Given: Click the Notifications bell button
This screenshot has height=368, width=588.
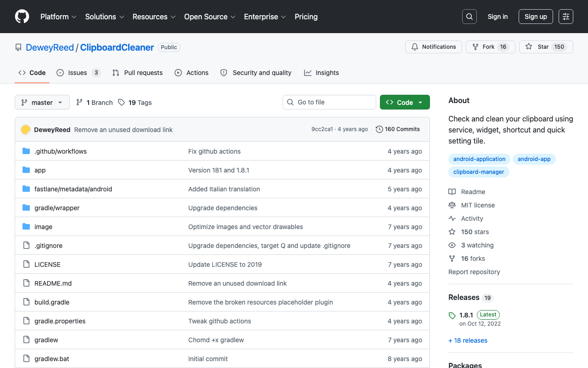Looking at the screenshot, I should tap(434, 47).
